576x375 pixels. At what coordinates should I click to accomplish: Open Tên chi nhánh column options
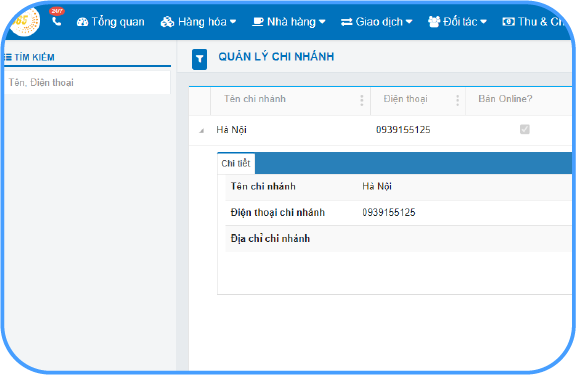click(362, 100)
